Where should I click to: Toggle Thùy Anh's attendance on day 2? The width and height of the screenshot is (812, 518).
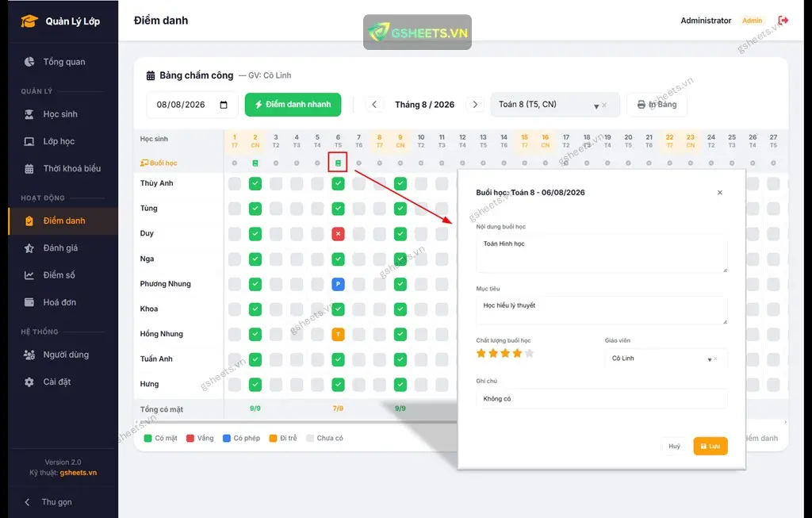(x=255, y=183)
